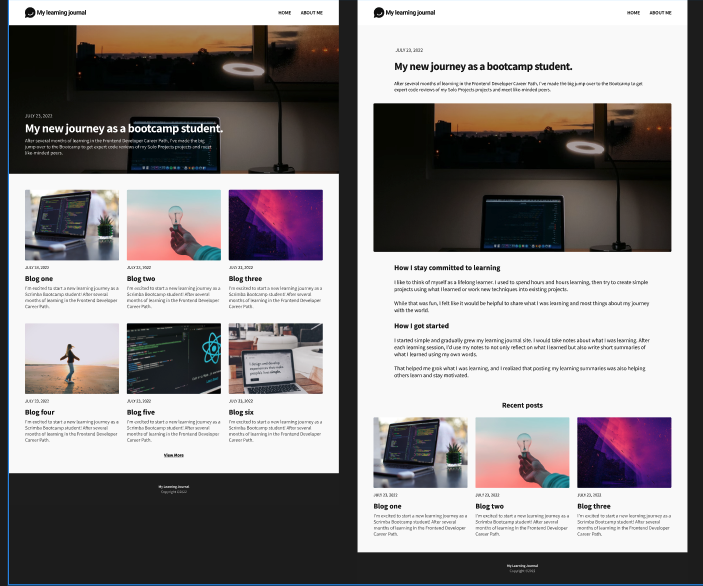Select the 'Recent posts' heading
The width and height of the screenshot is (703, 586).
tap(522, 405)
